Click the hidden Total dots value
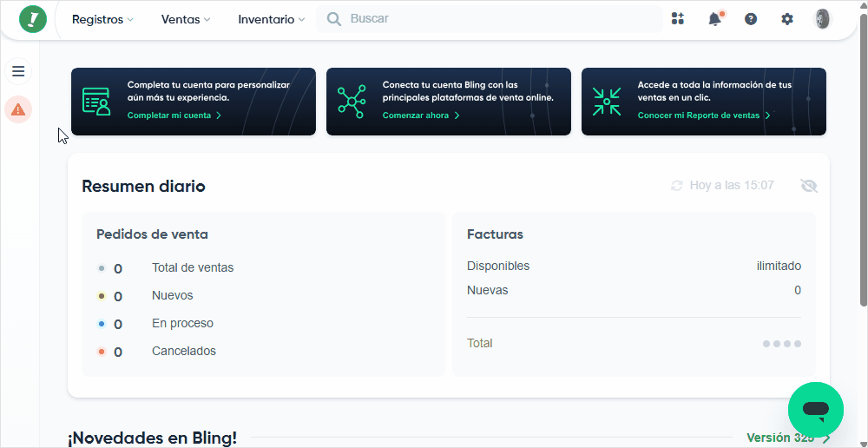The height and width of the screenshot is (448, 868). (782, 344)
